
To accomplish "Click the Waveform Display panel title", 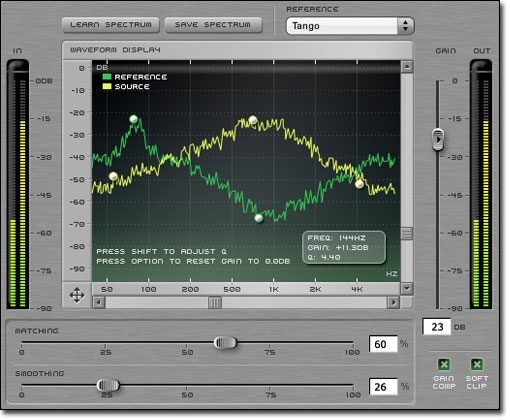I will 115,50.
